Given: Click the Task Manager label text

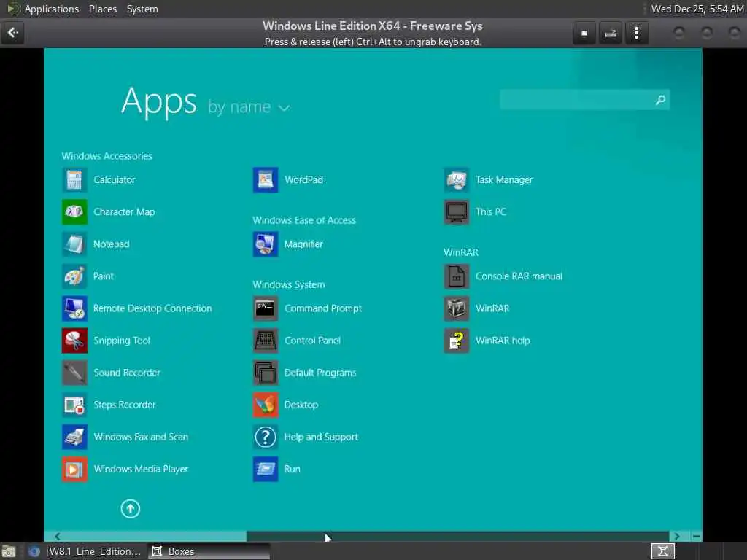Looking at the screenshot, I should [x=504, y=180].
